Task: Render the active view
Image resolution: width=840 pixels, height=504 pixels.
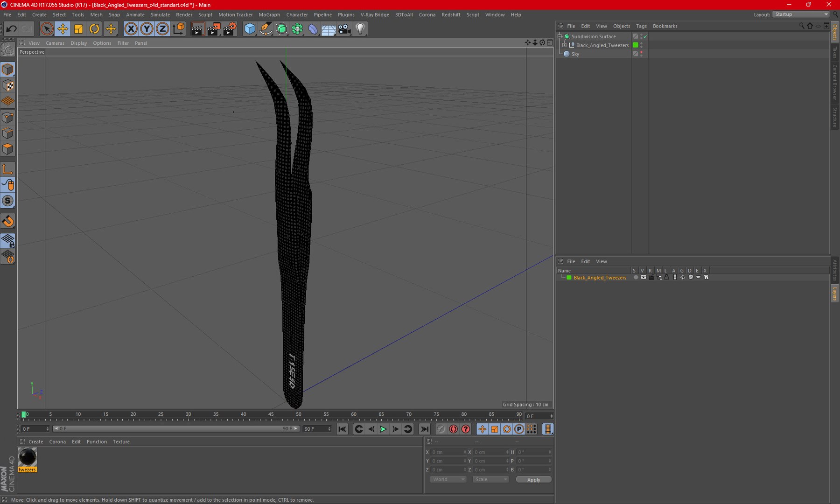Action: click(x=197, y=29)
